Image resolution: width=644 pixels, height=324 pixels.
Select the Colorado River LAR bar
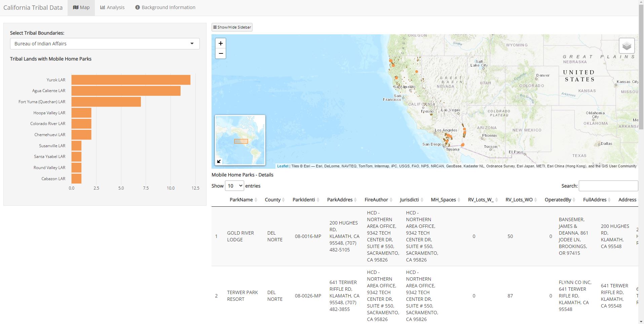point(81,124)
